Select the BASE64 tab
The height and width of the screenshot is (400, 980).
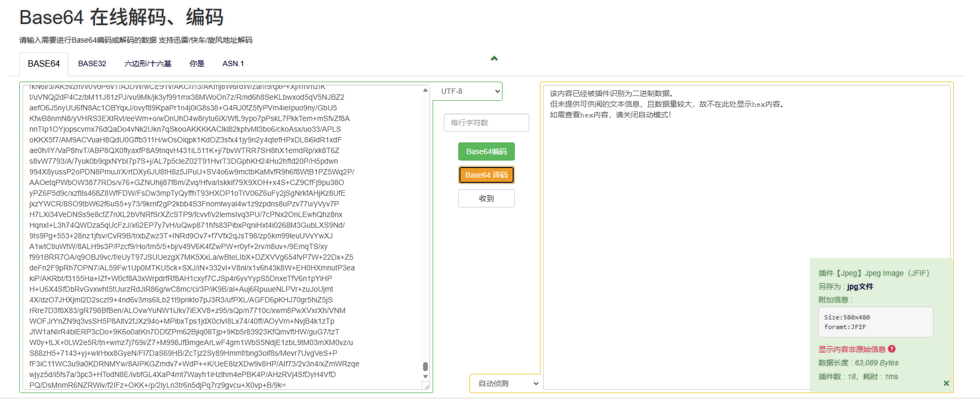click(44, 63)
